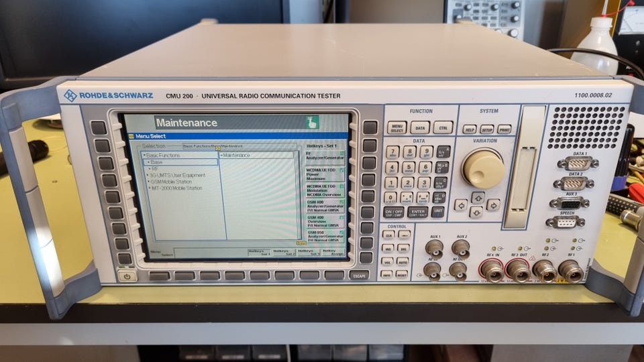Tap the DATA function key

click(420, 128)
